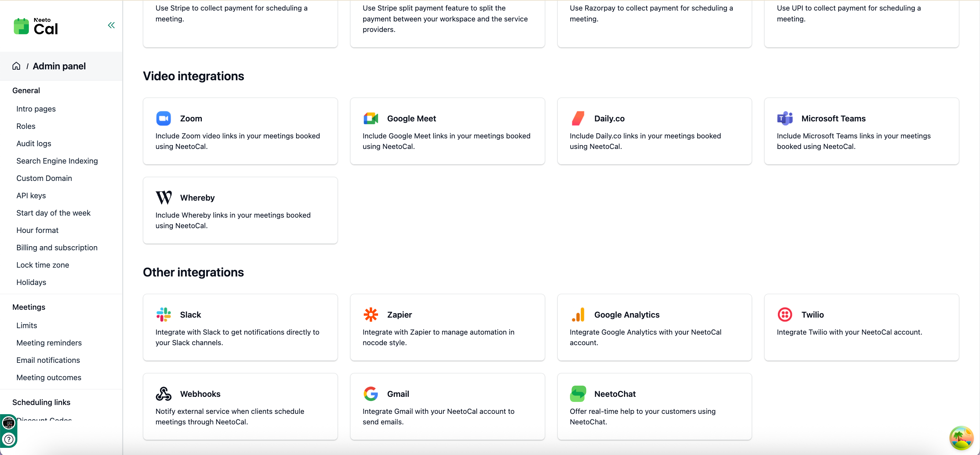Click the Google Meet logo icon
The height and width of the screenshot is (455, 980).
coord(371,119)
